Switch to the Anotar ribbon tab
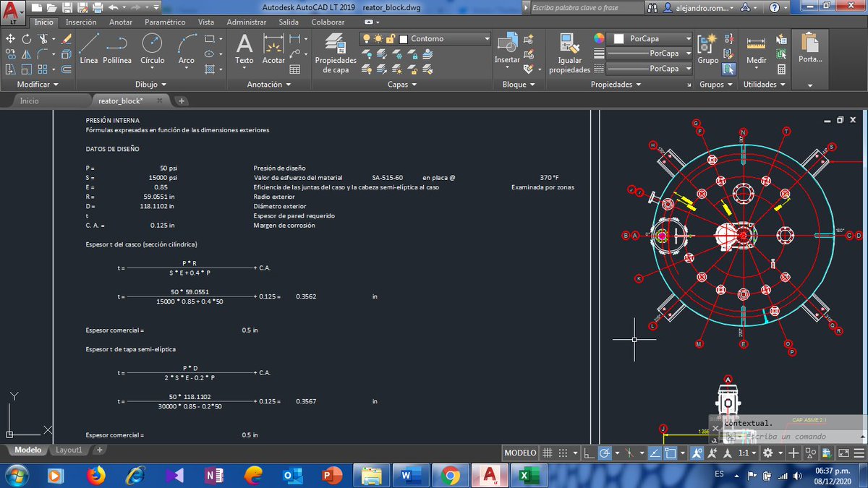This screenshot has height=488, width=868. click(x=121, y=22)
